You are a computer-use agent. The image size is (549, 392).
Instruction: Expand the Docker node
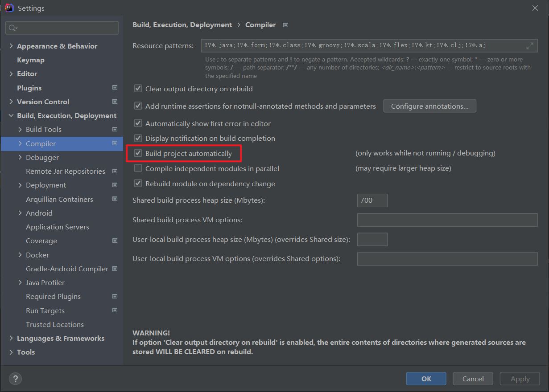(20, 255)
